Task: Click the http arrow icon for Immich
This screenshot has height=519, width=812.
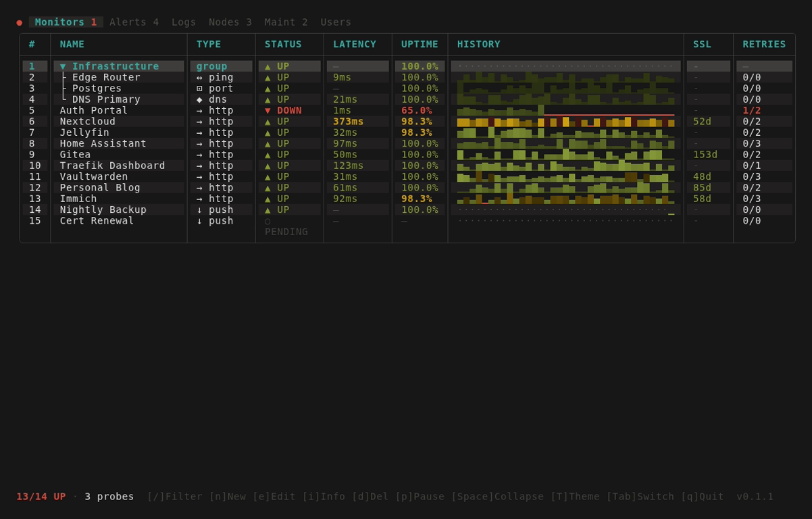Action: point(199,199)
